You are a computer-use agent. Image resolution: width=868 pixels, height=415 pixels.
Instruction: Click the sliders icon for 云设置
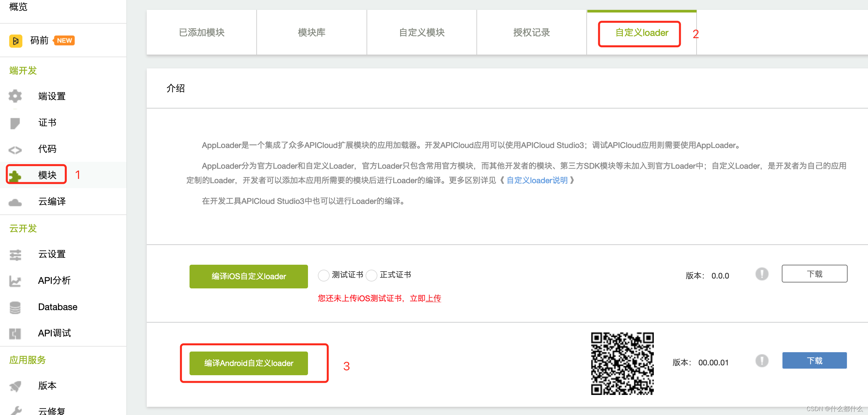15,255
